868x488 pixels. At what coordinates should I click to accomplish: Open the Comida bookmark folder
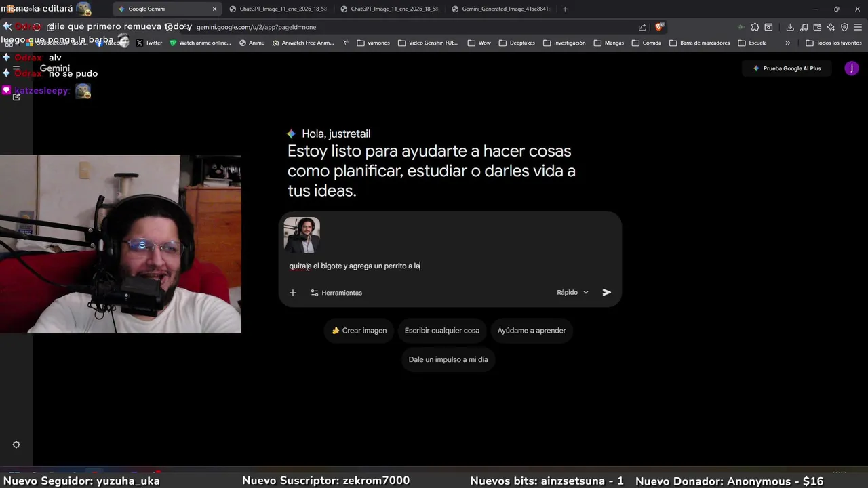point(646,43)
